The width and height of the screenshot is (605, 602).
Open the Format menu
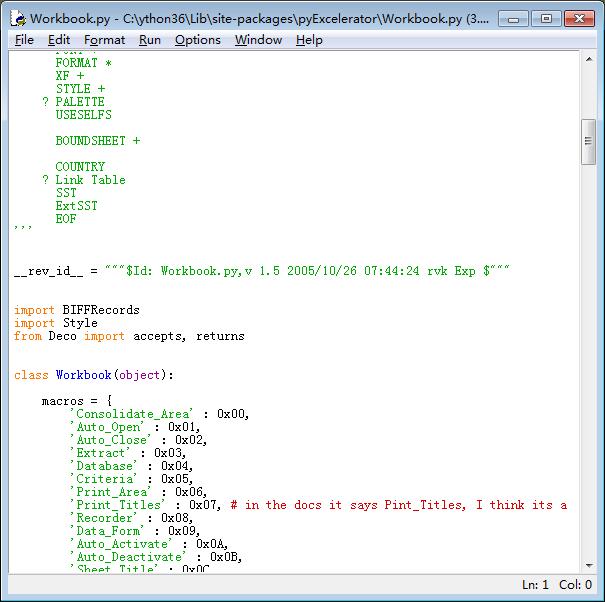pos(104,40)
